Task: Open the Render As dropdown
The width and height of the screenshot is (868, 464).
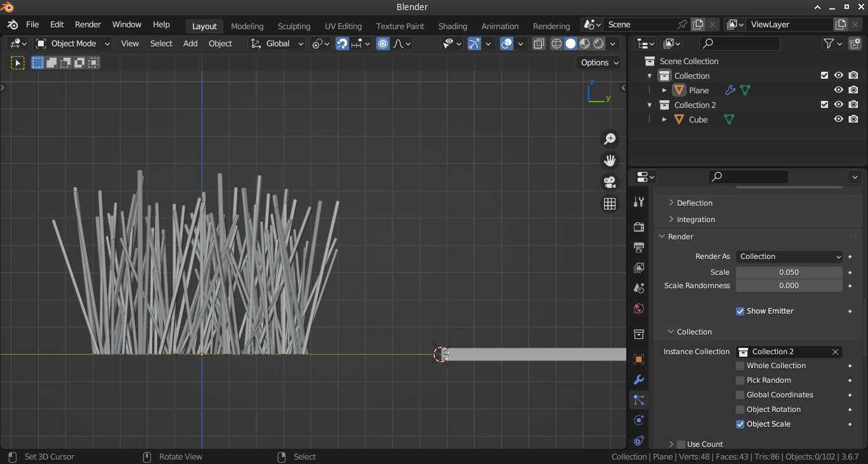Action: pos(789,256)
